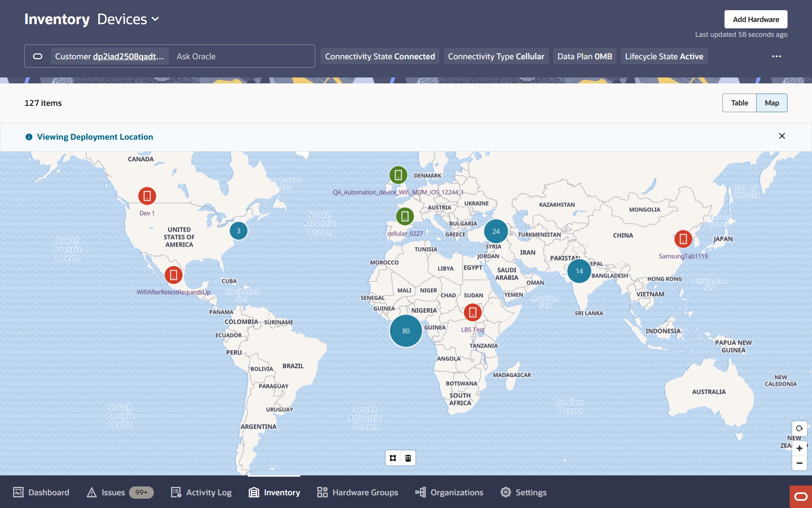Image resolution: width=812 pixels, height=508 pixels.
Task: Select the Map view toggle
Action: pyautogui.click(x=772, y=103)
